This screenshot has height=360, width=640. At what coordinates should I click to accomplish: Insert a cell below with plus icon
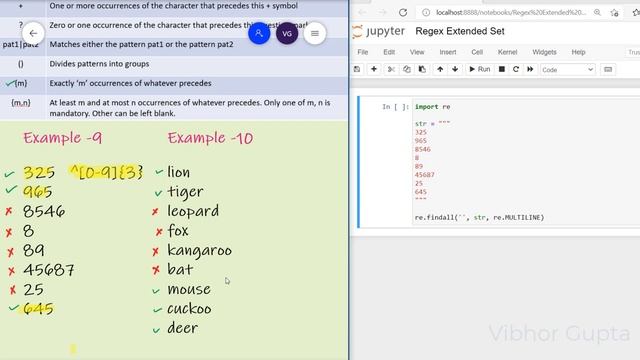[373, 69]
